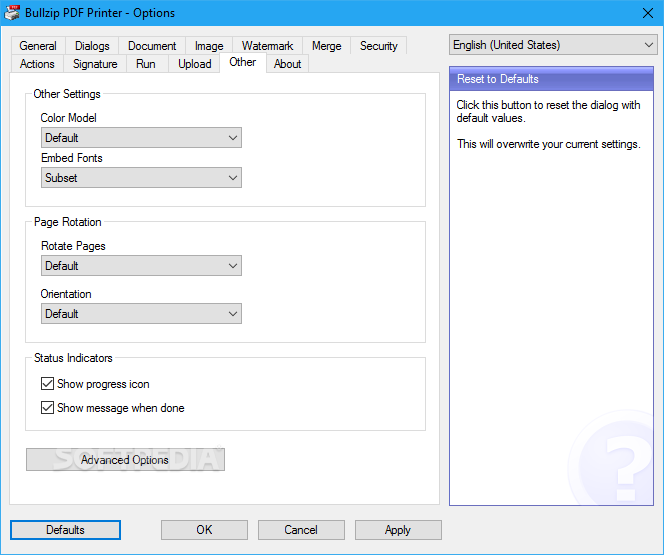Open the Watermark tab
Screen dimensions: 664x555
click(267, 46)
